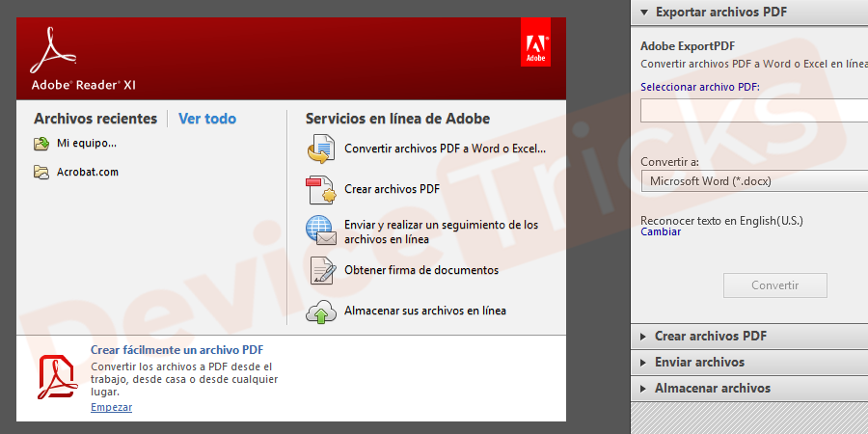This screenshot has height=434, width=868.
Task: Click the red PDF icon beside Crear fácilmente
Action: tap(58, 377)
